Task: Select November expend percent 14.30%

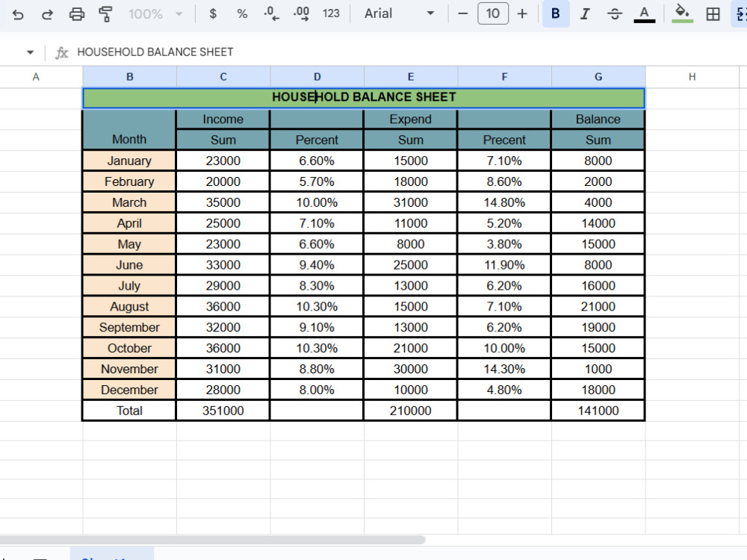Action: point(504,369)
